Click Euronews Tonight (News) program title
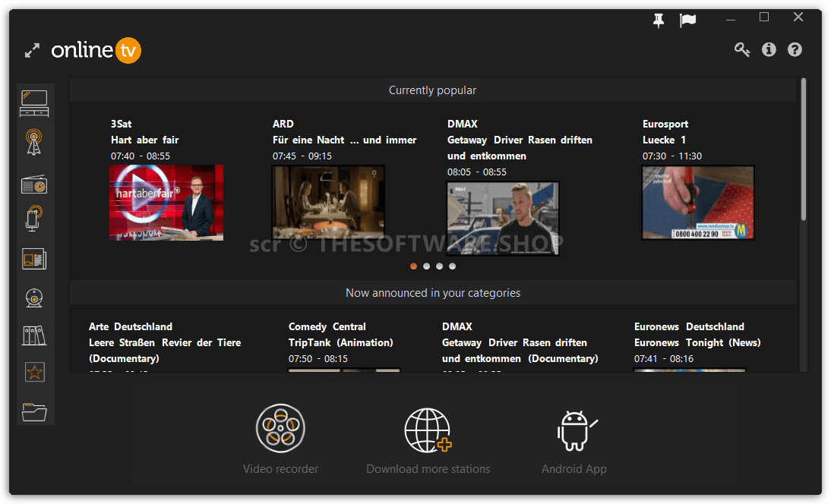The height and width of the screenshot is (504, 831). point(697,342)
